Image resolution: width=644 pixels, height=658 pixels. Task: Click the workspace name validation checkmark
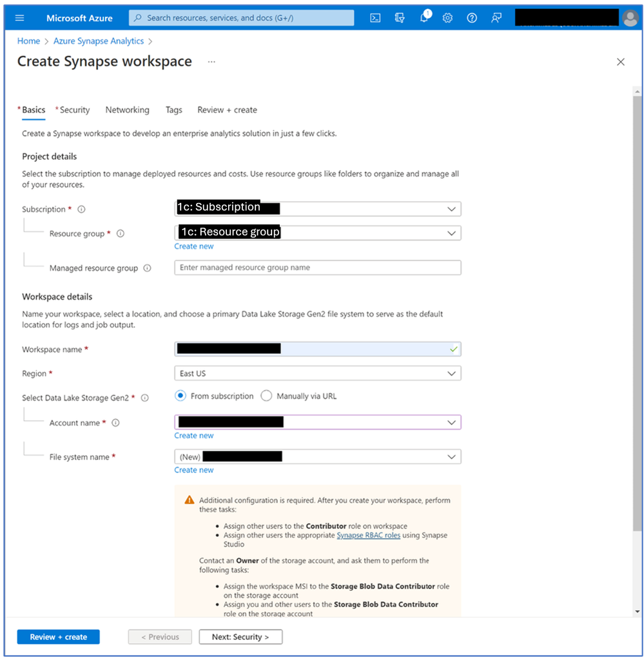(453, 349)
